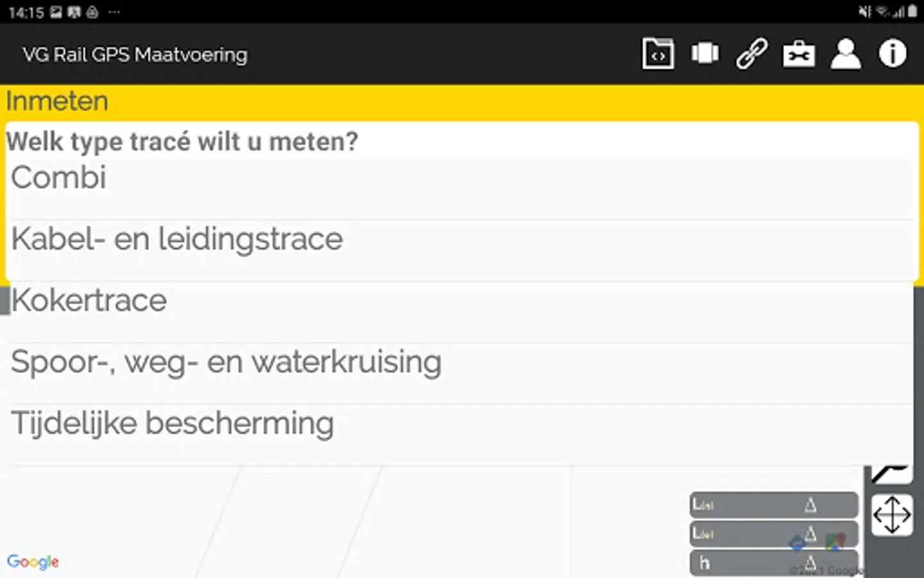Screen dimensions: 924x578
Task: Tap the h height delta readout
Action: 757,563
